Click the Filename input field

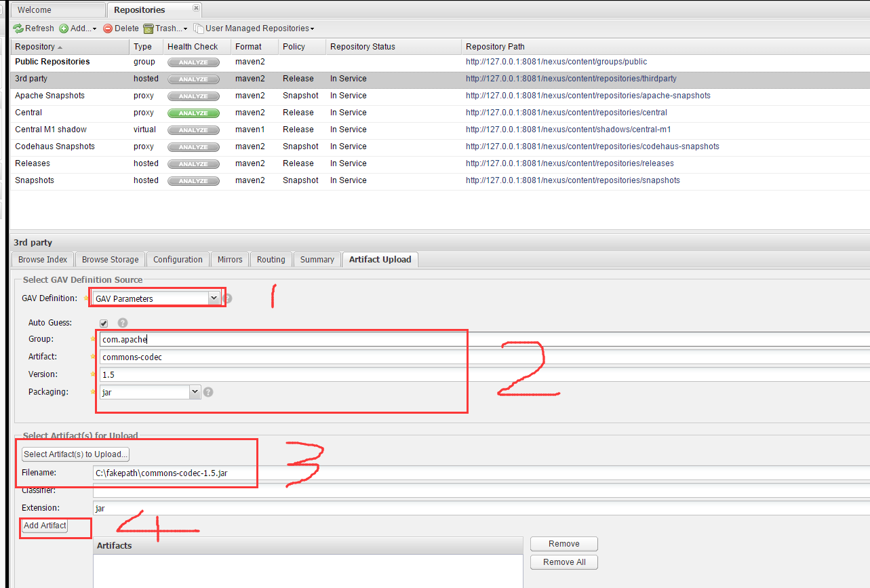(x=481, y=473)
